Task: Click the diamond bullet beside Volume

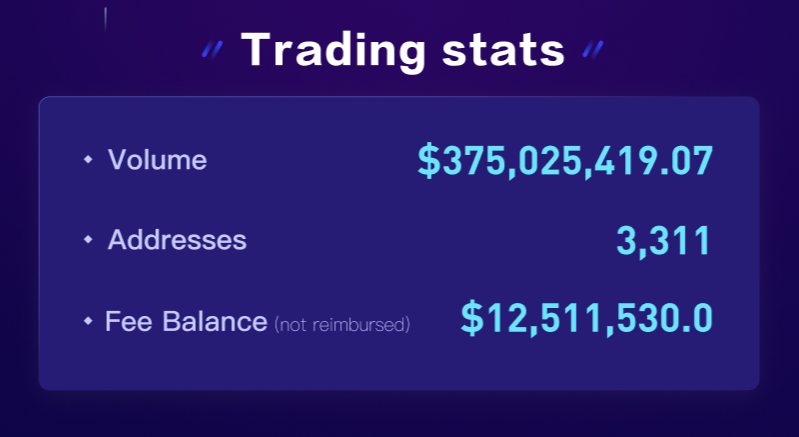Action: (88, 159)
